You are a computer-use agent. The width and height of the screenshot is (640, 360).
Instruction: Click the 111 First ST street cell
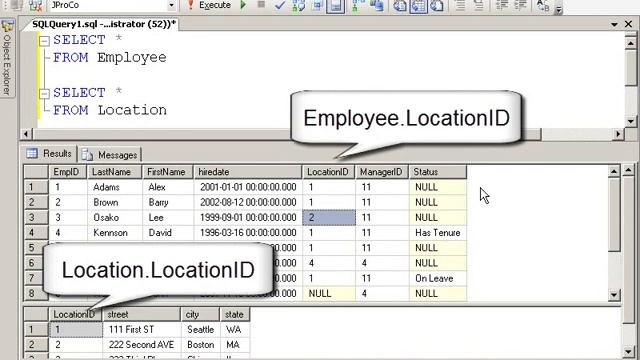coord(141,329)
